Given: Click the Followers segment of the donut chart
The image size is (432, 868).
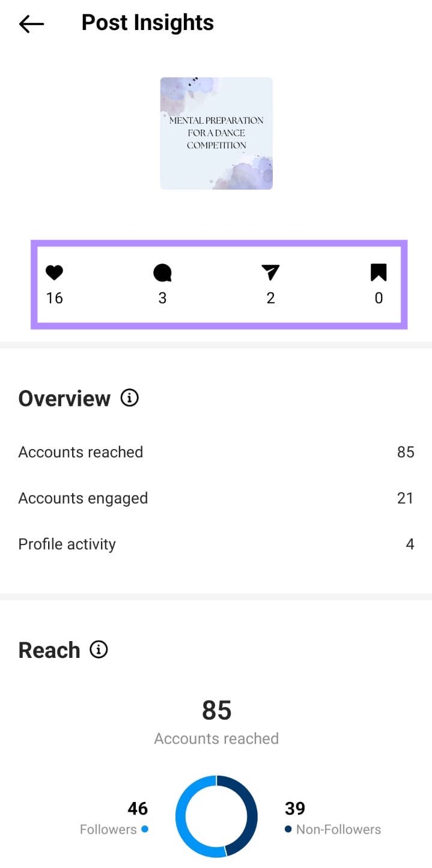Looking at the screenshot, I should click(x=181, y=816).
